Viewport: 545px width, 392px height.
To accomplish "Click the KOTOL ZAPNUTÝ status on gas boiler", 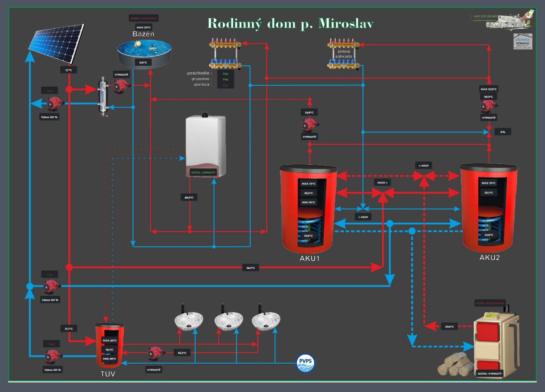I will 203,172.
